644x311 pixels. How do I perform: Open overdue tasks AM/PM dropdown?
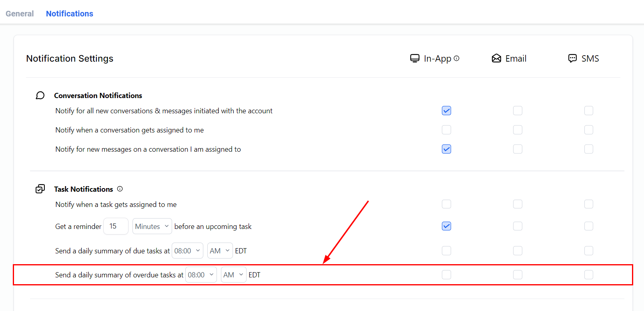[233, 275]
